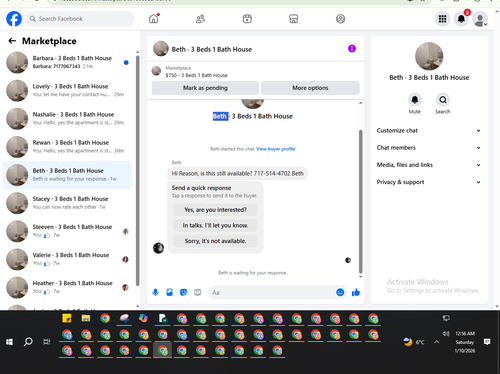Click the back arrow beside Marketplace

pos(12,41)
